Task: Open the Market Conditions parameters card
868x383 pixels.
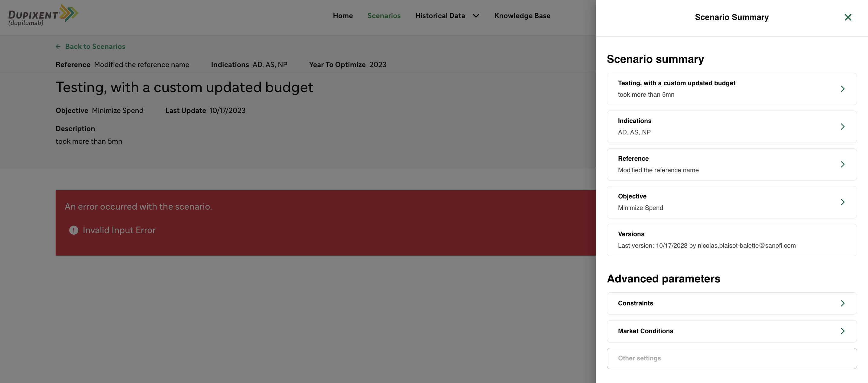Action: 731,331
